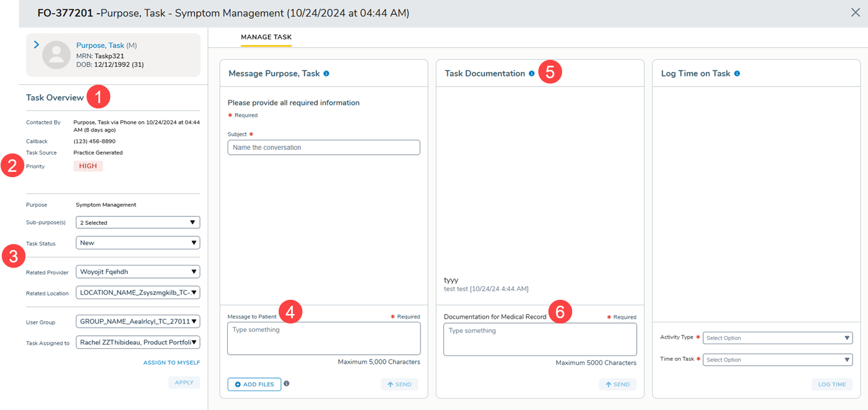The height and width of the screenshot is (410, 868).
Task: Open the User Group dropdown
Action: (138, 322)
